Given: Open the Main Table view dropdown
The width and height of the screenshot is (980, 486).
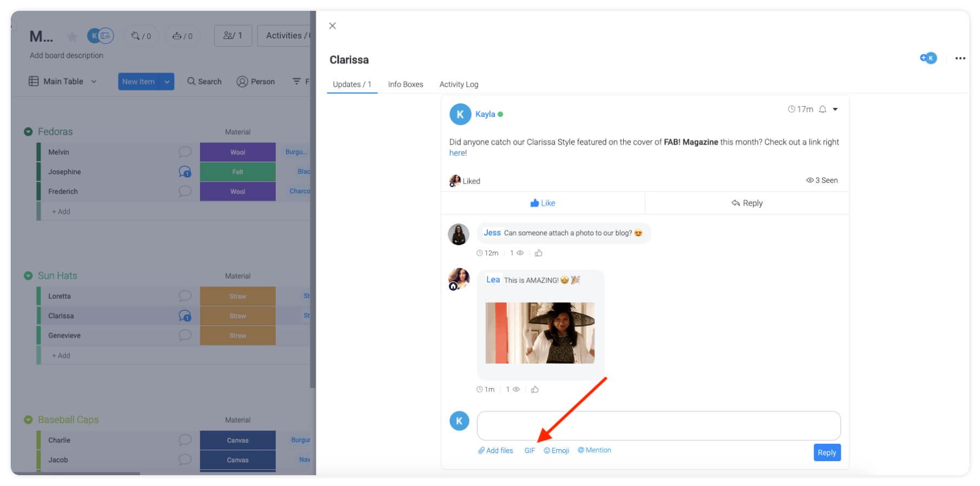Looking at the screenshot, I should coord(94,81).
